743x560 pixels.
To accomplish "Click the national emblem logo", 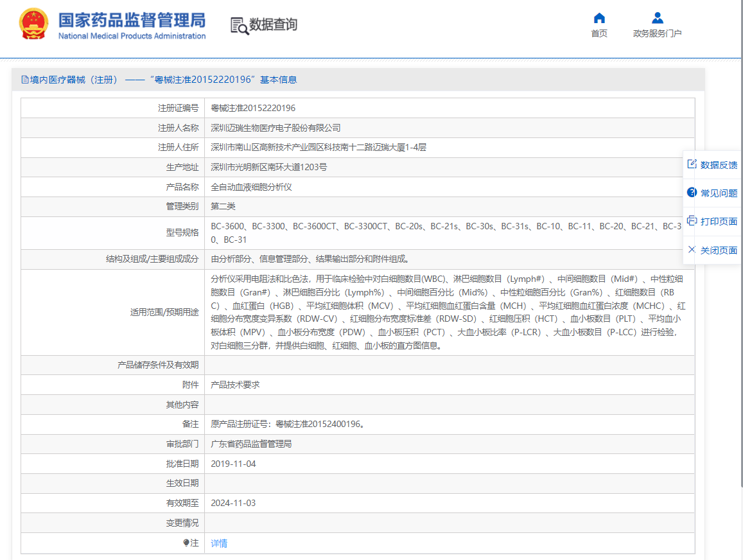I will [33, 24].
